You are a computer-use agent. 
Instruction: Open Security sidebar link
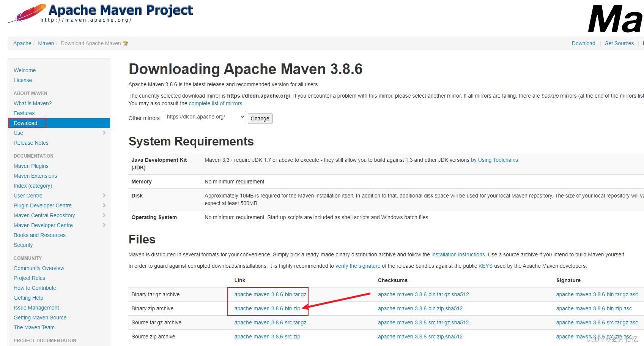click(x=23, y=245)
